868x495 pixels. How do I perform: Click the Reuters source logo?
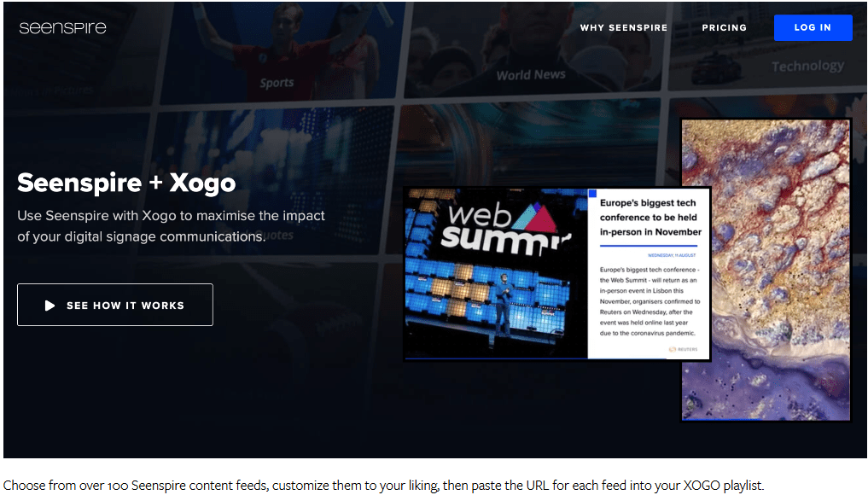(683, 349)
